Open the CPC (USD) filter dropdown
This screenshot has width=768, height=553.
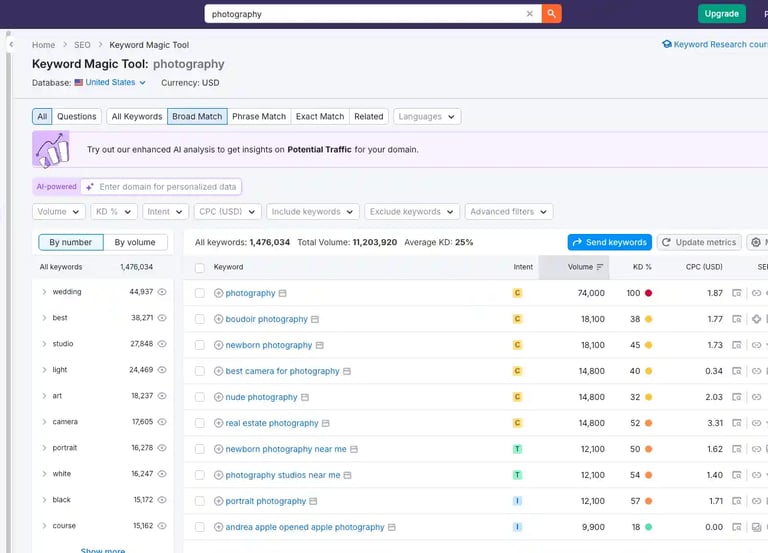tap(227, 212)
